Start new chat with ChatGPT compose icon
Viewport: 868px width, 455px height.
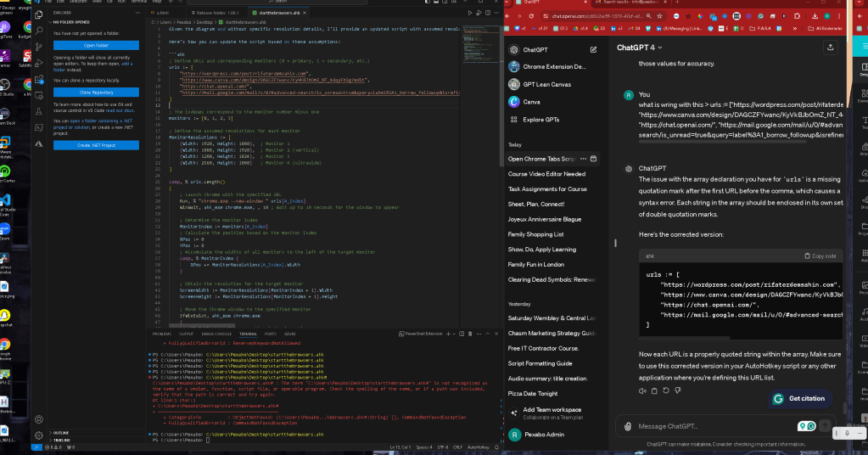tap(593, 50)
